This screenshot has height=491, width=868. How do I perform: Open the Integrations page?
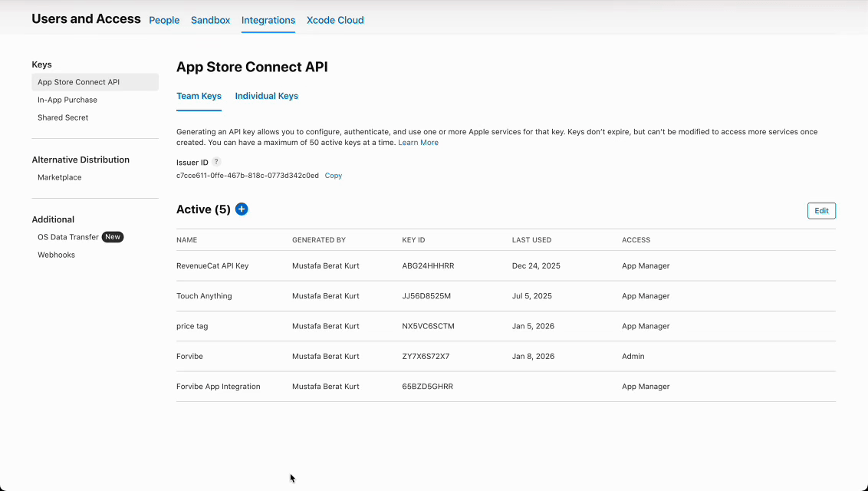pyautogui.click(x=268, y=20)
